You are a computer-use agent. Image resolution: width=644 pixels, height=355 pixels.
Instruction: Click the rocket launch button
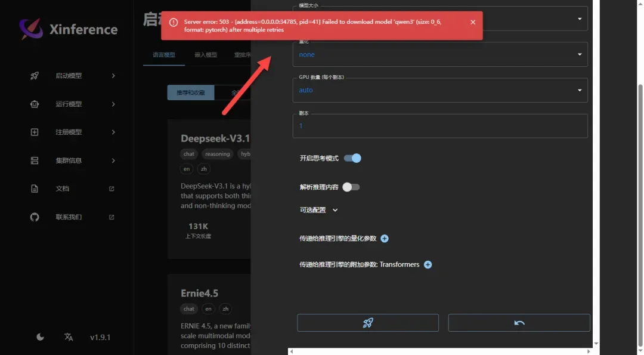(368, 323)
